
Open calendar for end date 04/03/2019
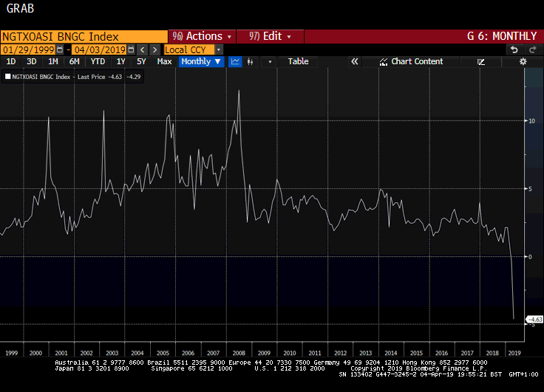[x=131, y=49]
